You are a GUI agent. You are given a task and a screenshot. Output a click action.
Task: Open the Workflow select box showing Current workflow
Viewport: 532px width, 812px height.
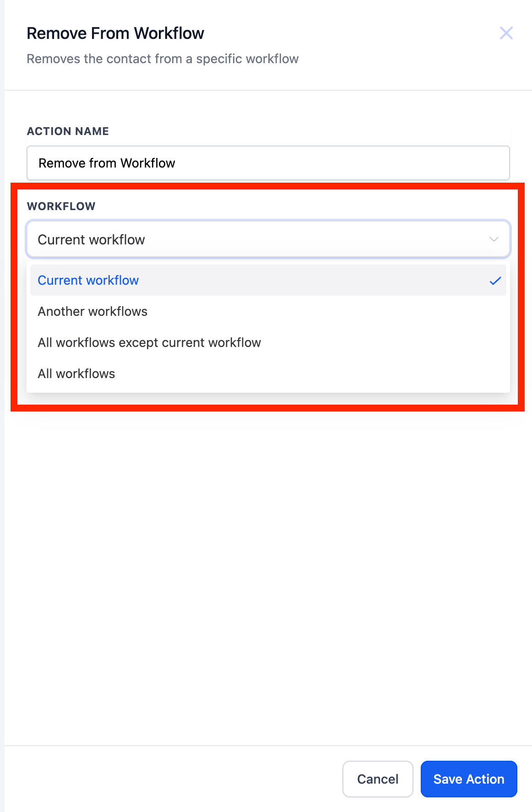pos(268,239)
